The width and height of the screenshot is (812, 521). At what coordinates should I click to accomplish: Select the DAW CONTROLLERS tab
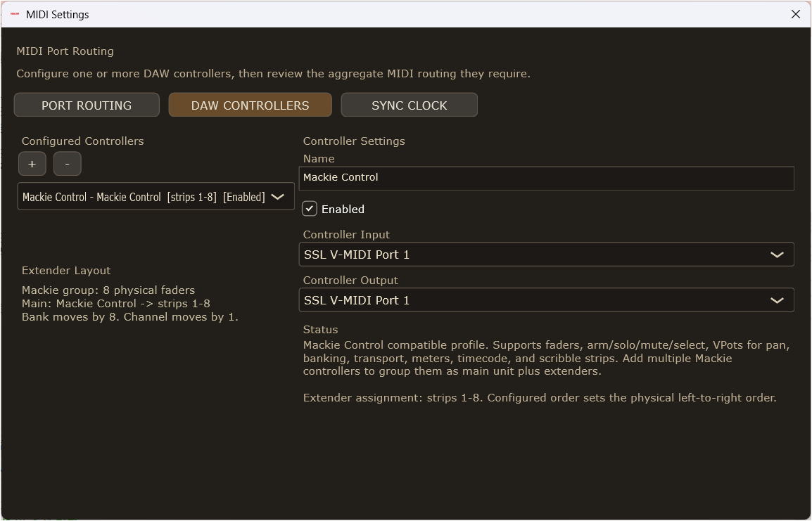(x=250, y=105)
